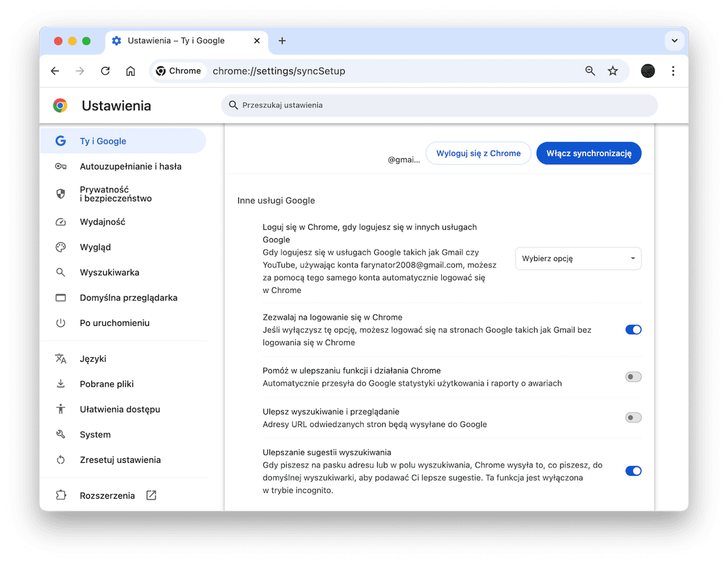Open the three-dot Chrome menu

(x=673, y=71)
